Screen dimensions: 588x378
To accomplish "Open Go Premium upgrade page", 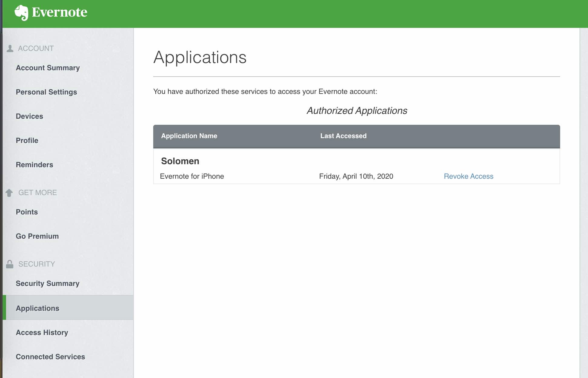I will [x=37, y=236].
